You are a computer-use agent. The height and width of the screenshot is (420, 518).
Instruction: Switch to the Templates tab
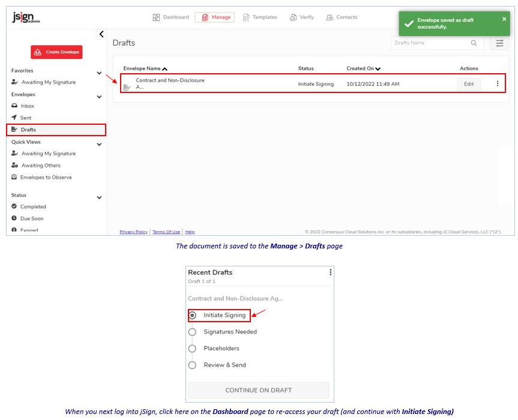(259, 17)
